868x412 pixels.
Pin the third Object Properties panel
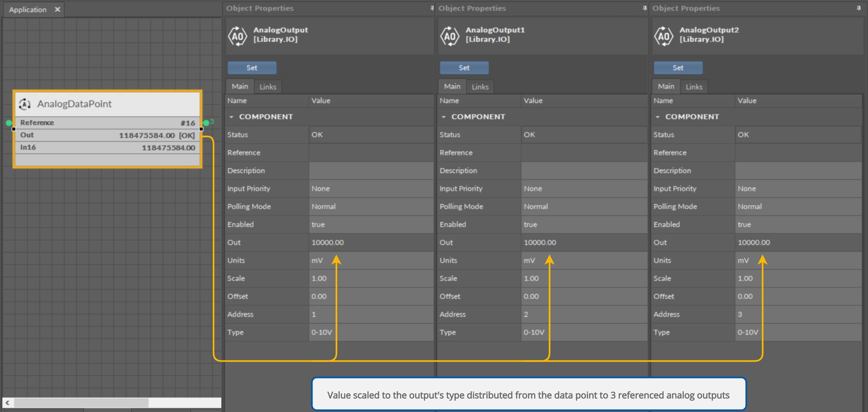858,8
